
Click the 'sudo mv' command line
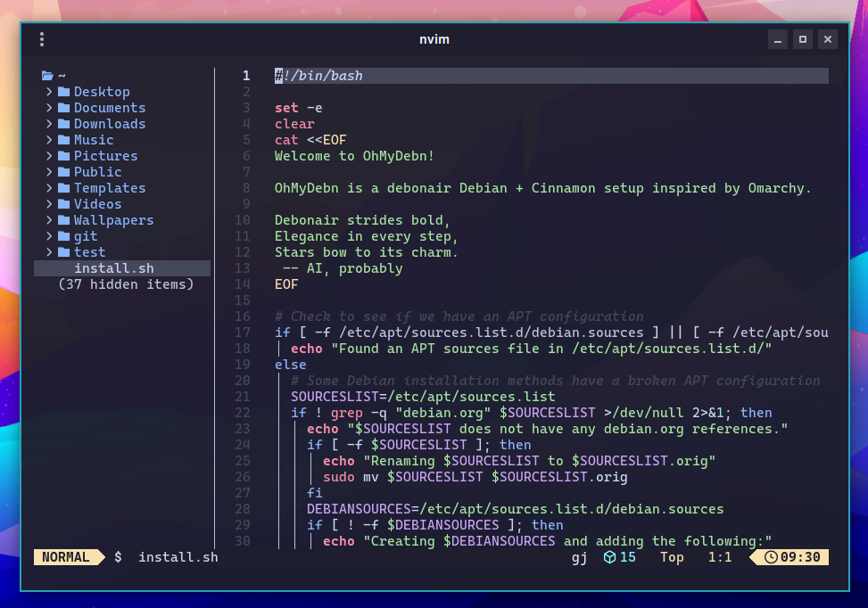[475, 477]
